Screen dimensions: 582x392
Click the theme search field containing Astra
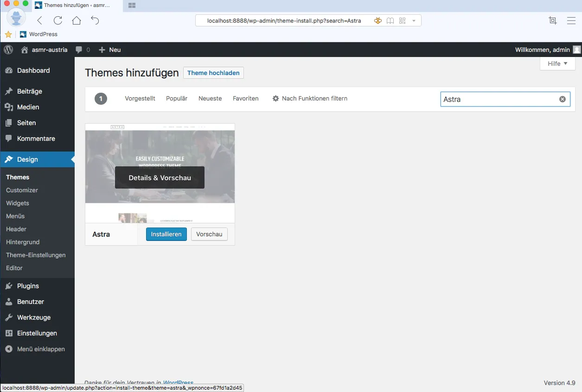505,99
